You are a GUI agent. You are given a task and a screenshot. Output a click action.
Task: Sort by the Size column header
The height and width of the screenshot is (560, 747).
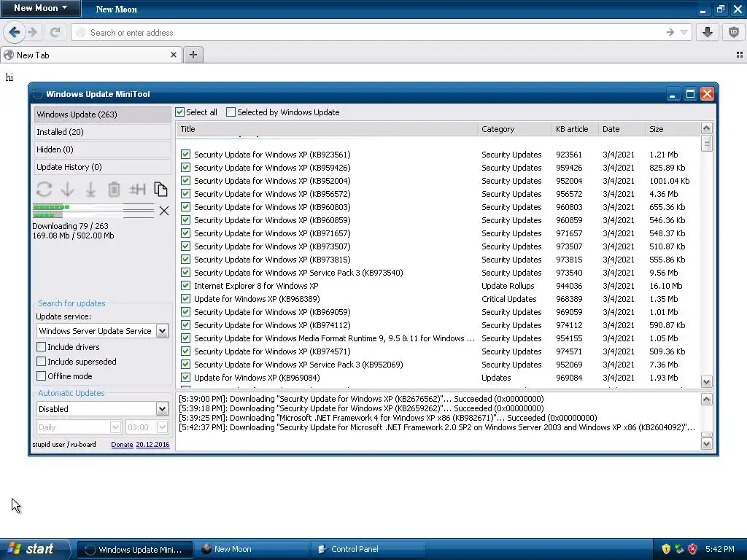(x=673, y=129)
